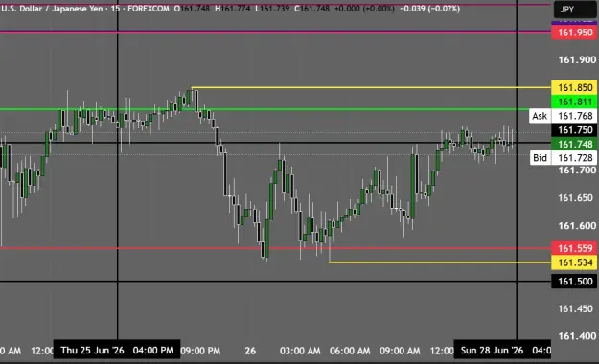Click the U.S. Dollar / Japanese Yen symbol title
Screen dimensions: 599x364
point(53,9)
